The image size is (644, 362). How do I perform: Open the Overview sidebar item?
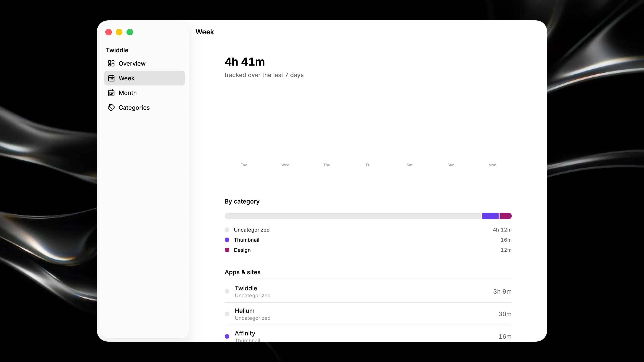144,64
